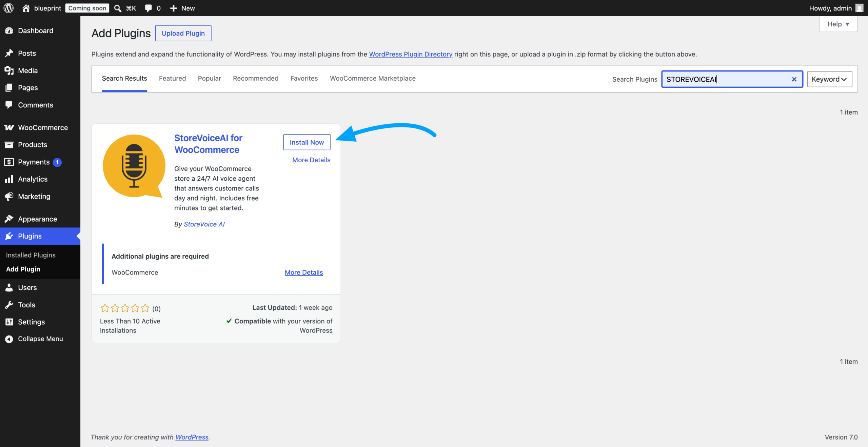Screen dimensions: 868x447
Task: Click the Analytics bar chart icon
Action: (9, 179)
